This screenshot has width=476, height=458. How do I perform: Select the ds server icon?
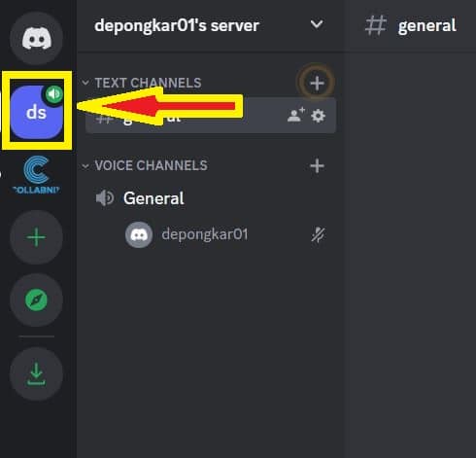click(36, 112)
